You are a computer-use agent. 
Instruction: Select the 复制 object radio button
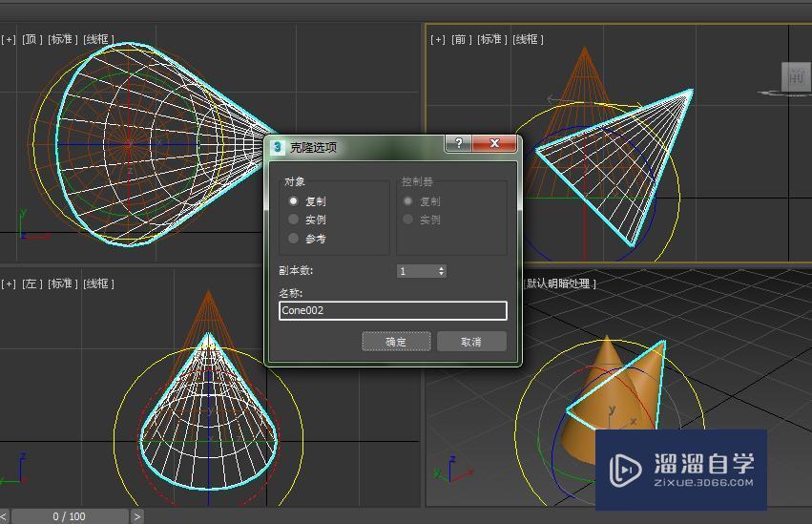(x=294, y=200)
